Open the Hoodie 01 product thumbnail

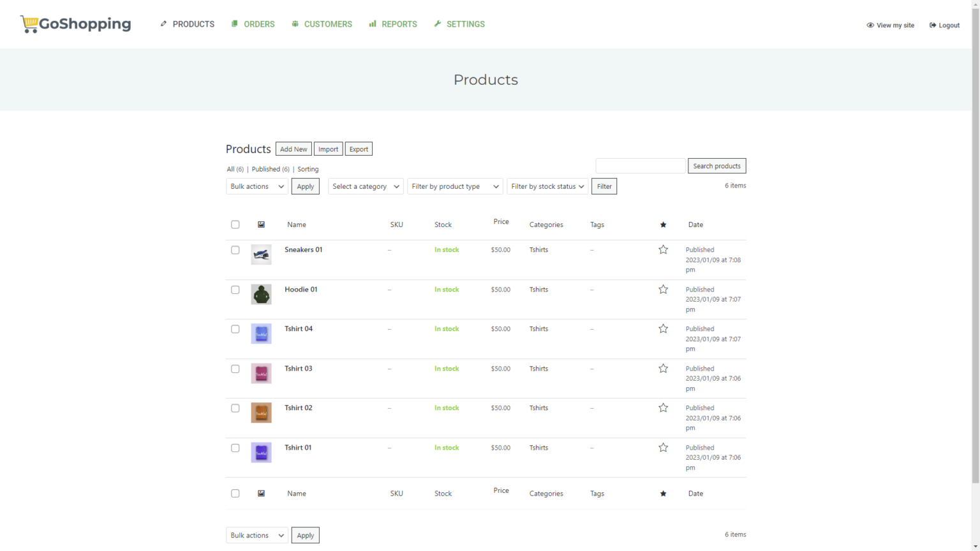tap(261, 294)
